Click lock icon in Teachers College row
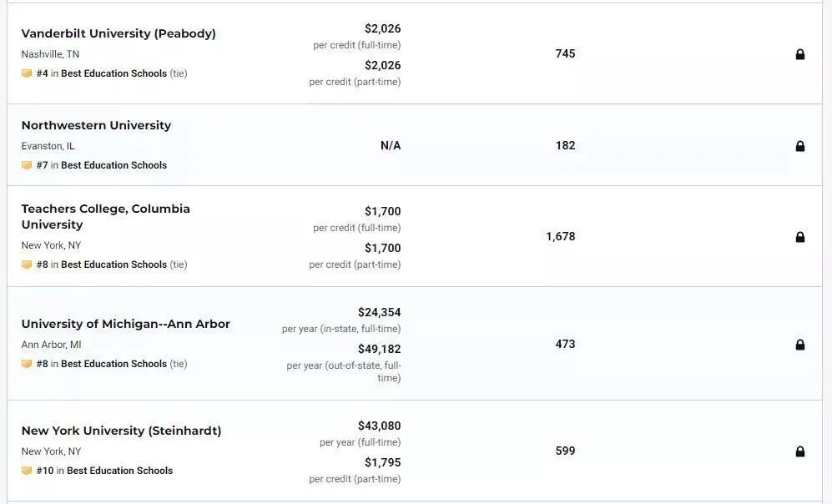The width and height of the screenshot is (832, 504). [799, 237]
